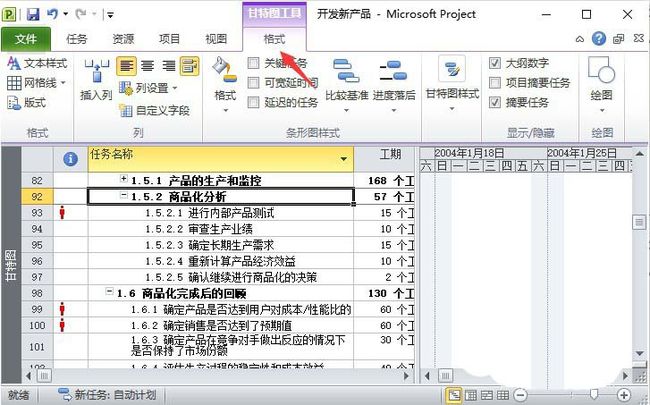
Task: Switch to task usage view icon in status bar
Action: (471, 395)
